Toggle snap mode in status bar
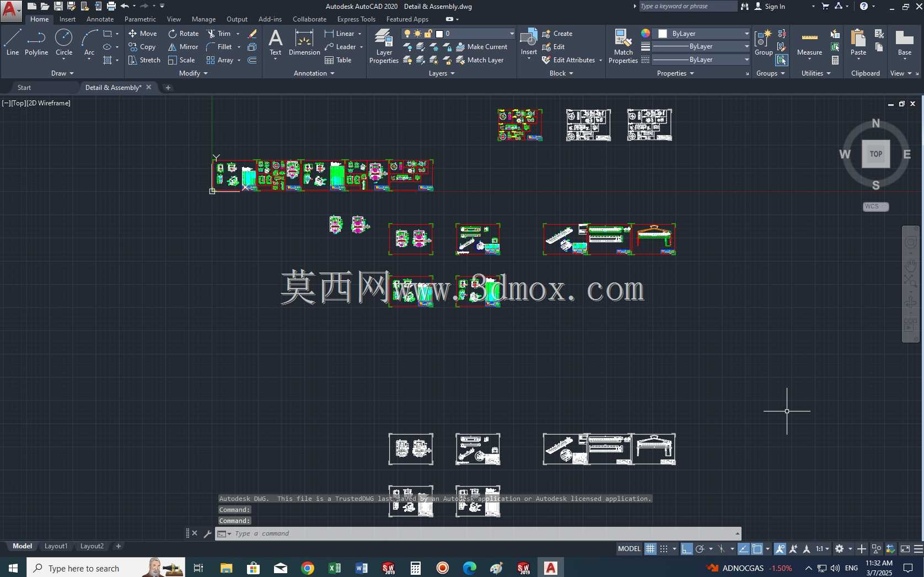The width and height of the screenshot is (924, 577). [x=664, y=549]
